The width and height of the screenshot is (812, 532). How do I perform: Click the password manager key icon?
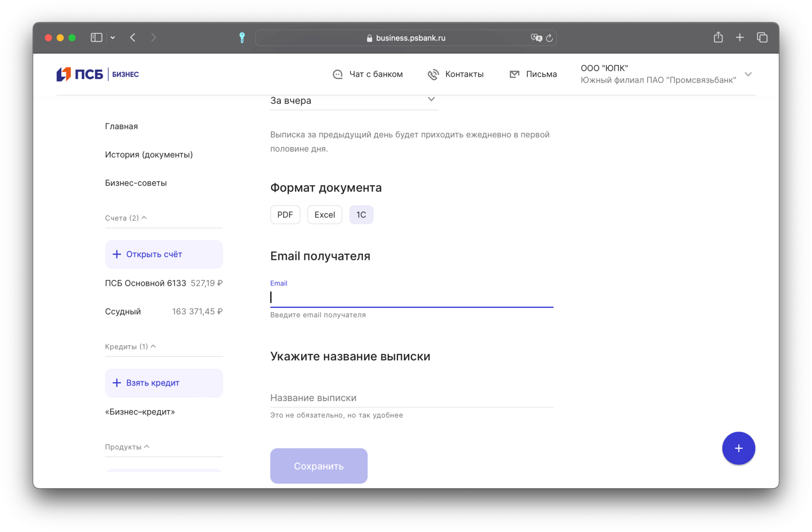pos(242,38)
